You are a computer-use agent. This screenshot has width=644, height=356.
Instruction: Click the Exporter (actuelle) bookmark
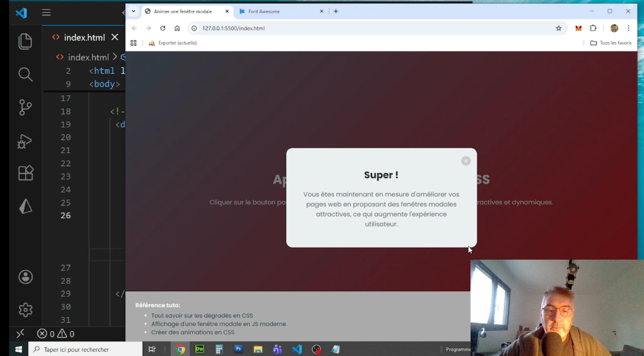[x=173, y=43]
